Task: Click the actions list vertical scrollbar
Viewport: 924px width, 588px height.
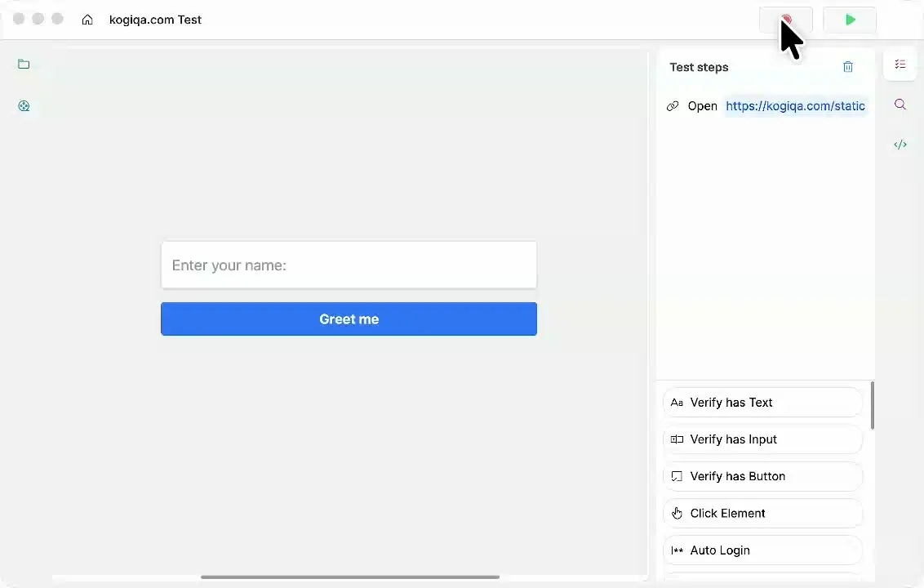Action: 872,405
